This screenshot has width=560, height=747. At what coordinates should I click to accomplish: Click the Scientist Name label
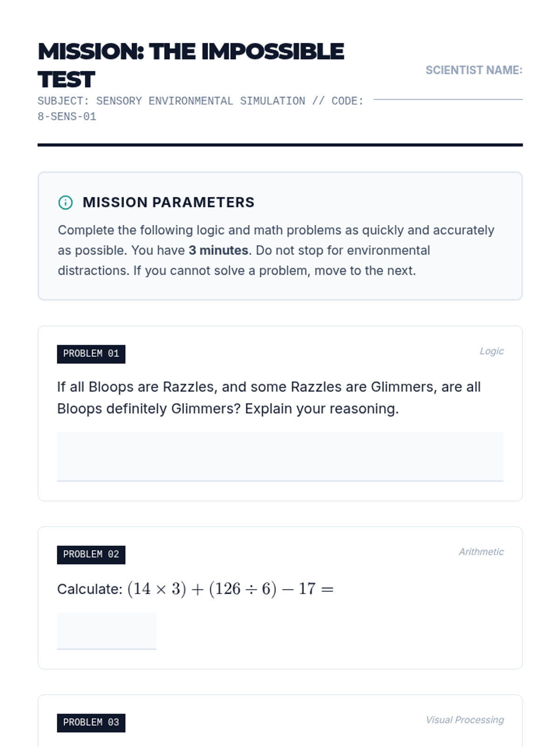tap(474, 70)
